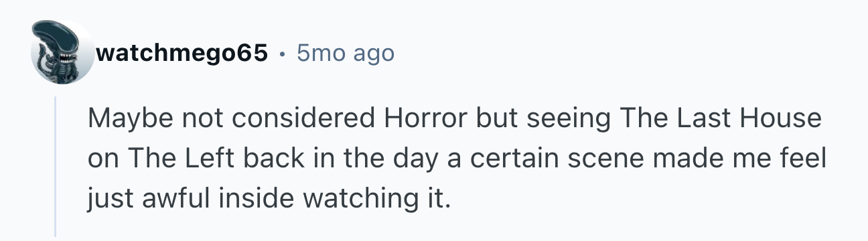Click the phrase The Last House
Image resolution: width=868 pixels, height=241 pixels.
[720, 119]
